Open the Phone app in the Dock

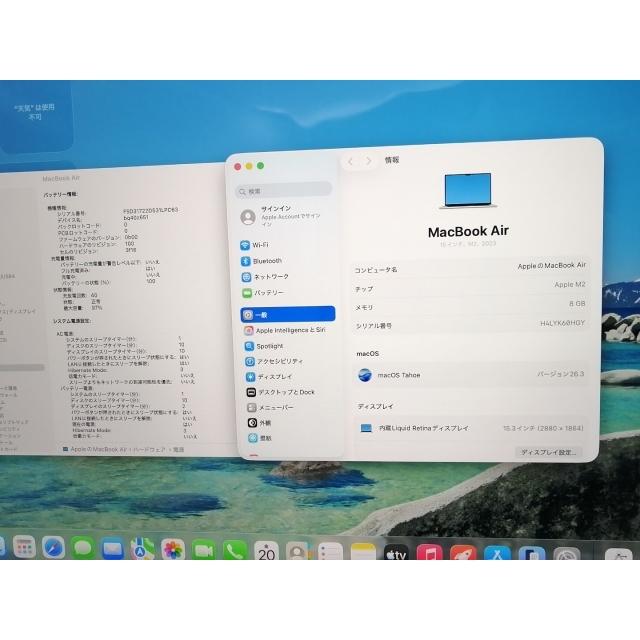[235, 550]
